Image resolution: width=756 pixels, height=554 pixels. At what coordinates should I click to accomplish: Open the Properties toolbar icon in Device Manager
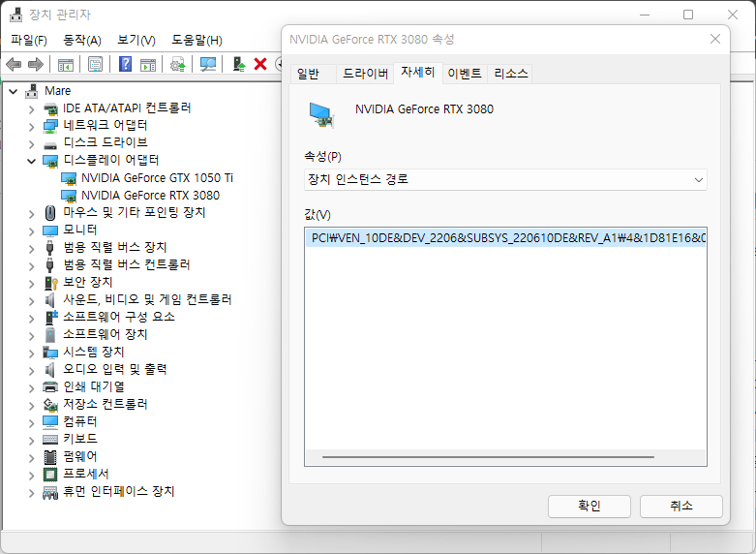[95, 64]
